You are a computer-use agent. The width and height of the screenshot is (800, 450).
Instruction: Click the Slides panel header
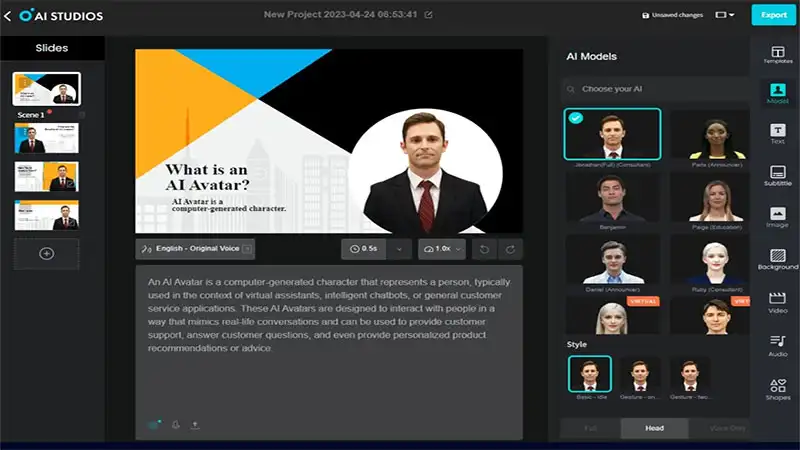coord(52,48)
